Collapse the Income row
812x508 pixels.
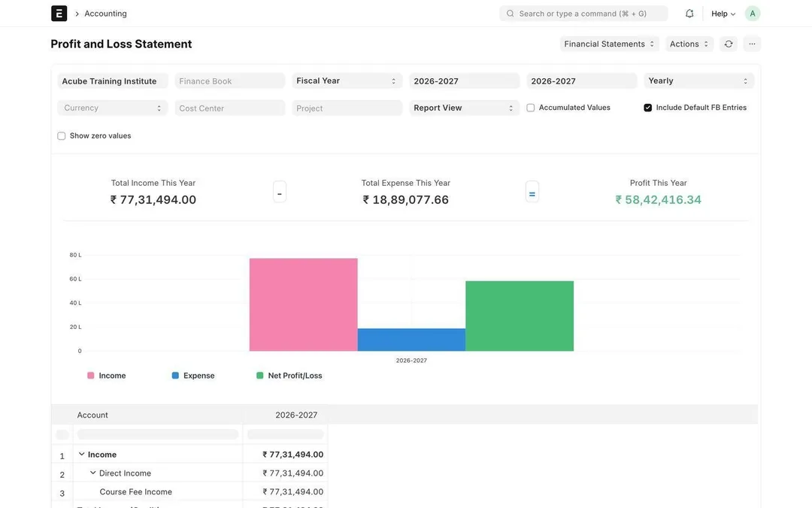81,454
